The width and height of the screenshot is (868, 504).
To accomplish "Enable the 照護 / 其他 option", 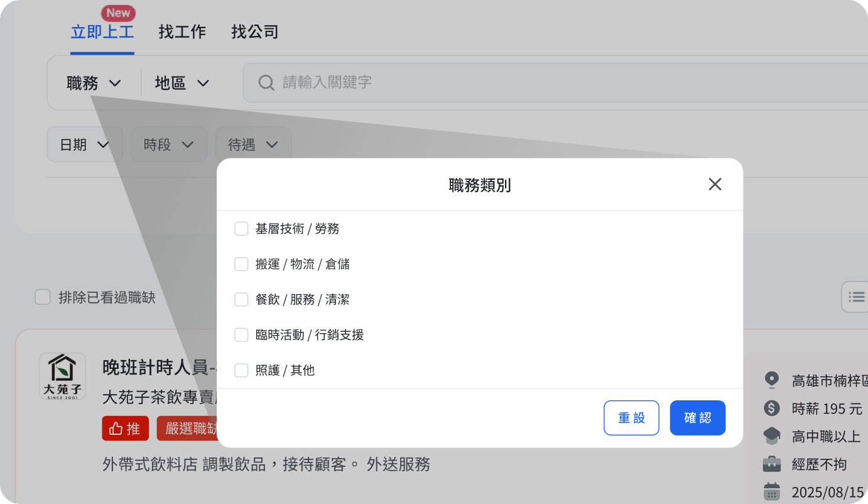I will 241,370.
